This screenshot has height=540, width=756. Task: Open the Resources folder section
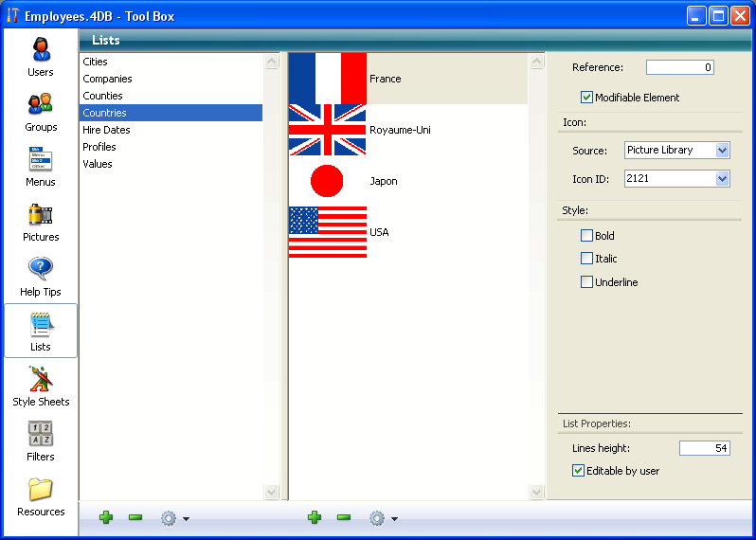pos(41,496)
